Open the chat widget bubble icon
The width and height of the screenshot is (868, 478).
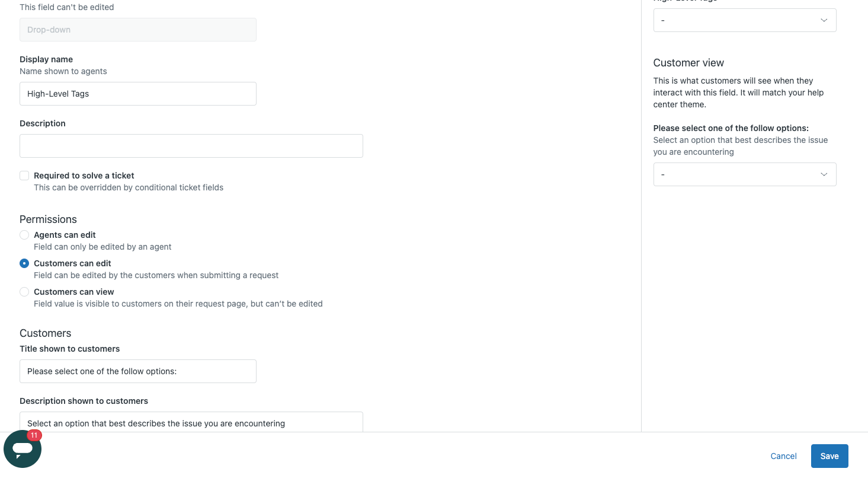click(x=23, y=449)
